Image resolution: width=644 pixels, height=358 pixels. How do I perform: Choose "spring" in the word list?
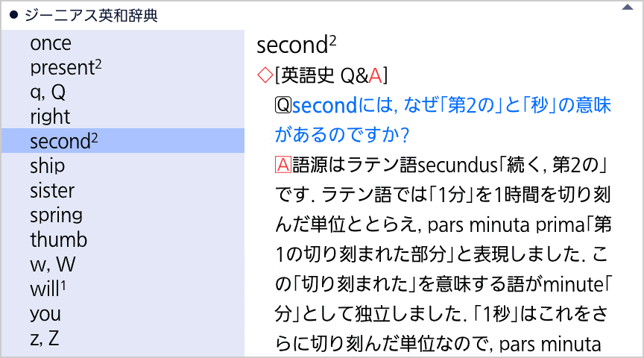pos(56,216)
